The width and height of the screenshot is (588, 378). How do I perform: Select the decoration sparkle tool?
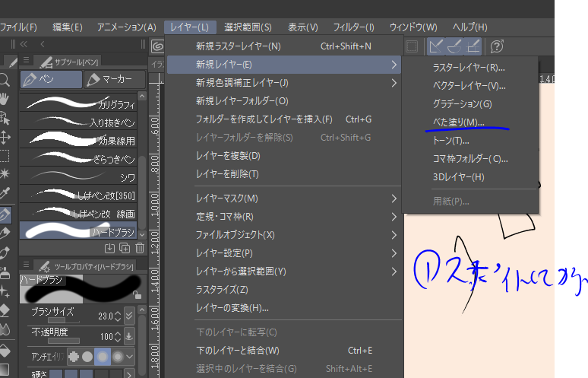pos(5,291)
